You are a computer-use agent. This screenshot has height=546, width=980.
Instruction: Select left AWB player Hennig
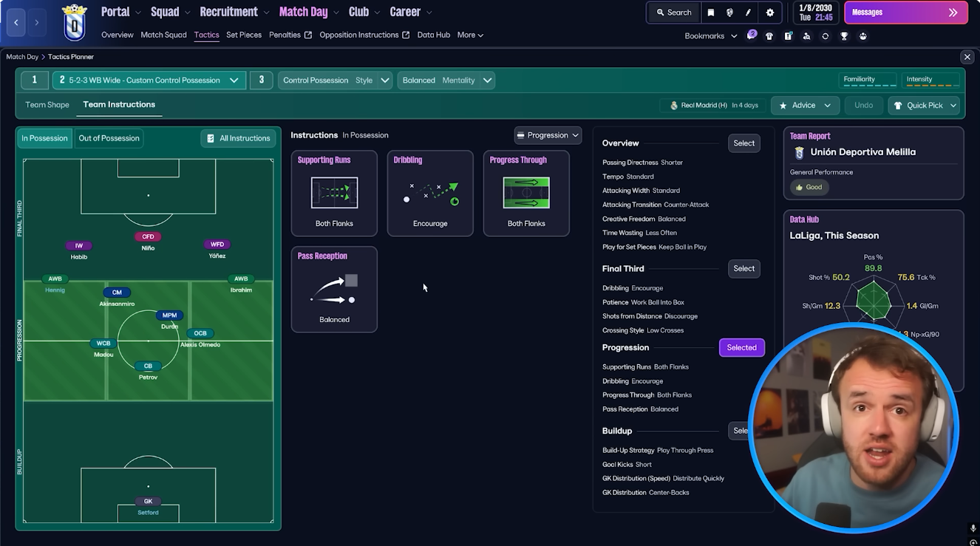click(55, 284)
